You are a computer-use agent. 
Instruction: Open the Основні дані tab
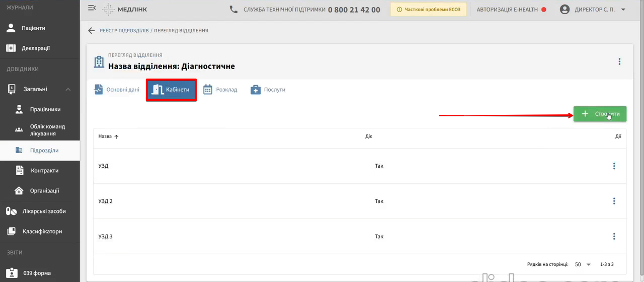pyautogui.click(x=117, y=90)
